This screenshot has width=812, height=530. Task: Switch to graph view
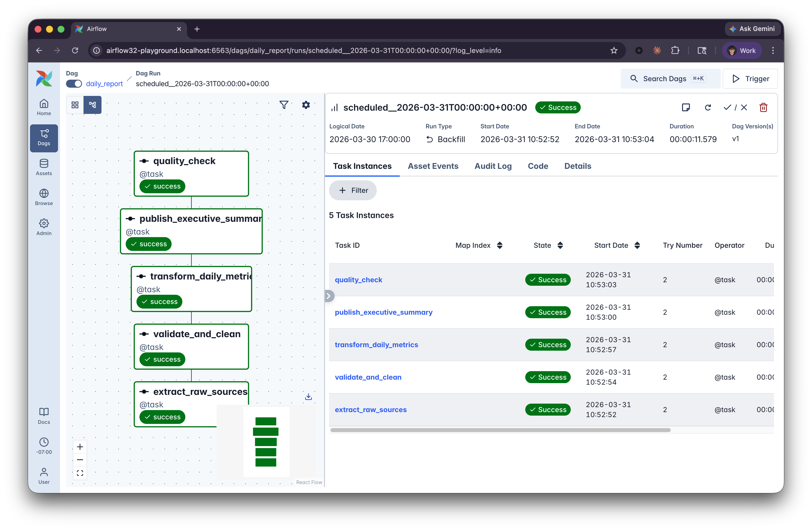pyautogui.click(x=92, y=105)
